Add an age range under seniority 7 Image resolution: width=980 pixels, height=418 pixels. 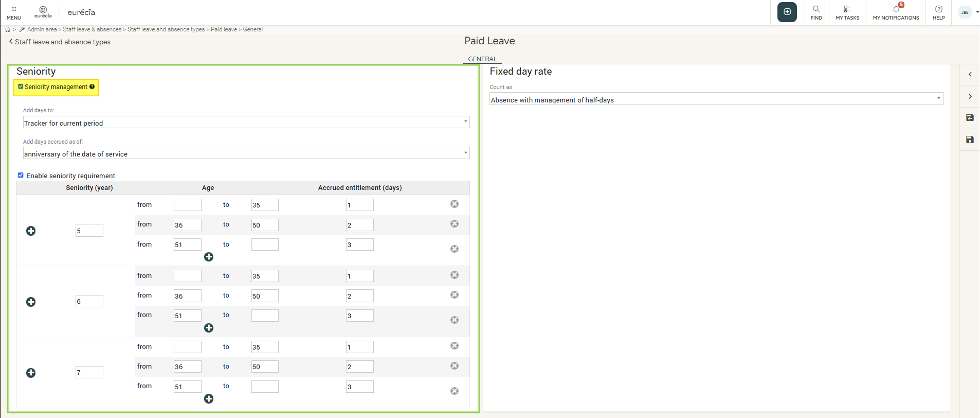click(209, 399)
